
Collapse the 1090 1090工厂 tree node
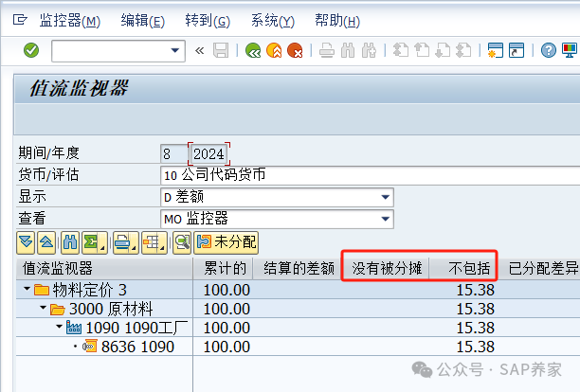(59, 327)
